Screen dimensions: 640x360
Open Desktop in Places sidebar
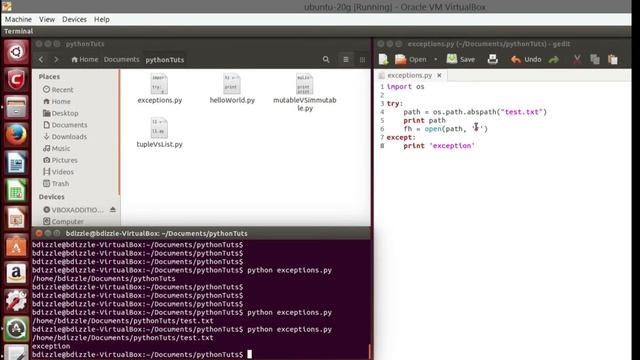tap(61, 113)
